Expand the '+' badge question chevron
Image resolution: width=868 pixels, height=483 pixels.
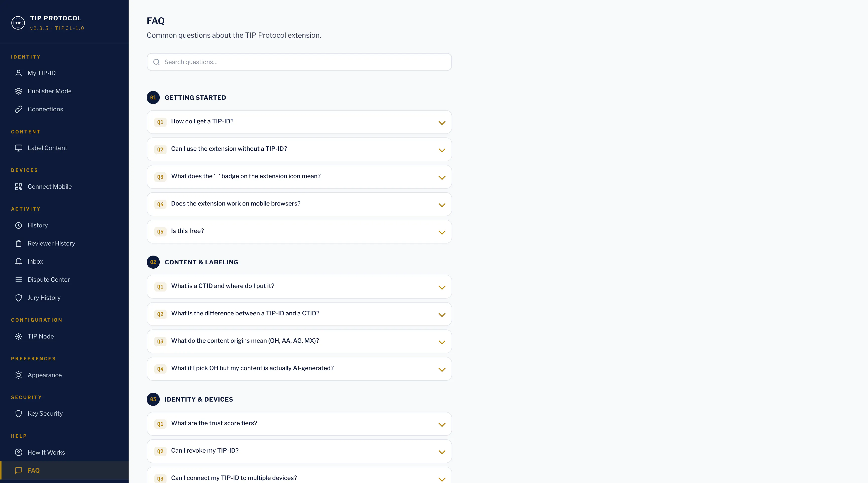(442, 178)
